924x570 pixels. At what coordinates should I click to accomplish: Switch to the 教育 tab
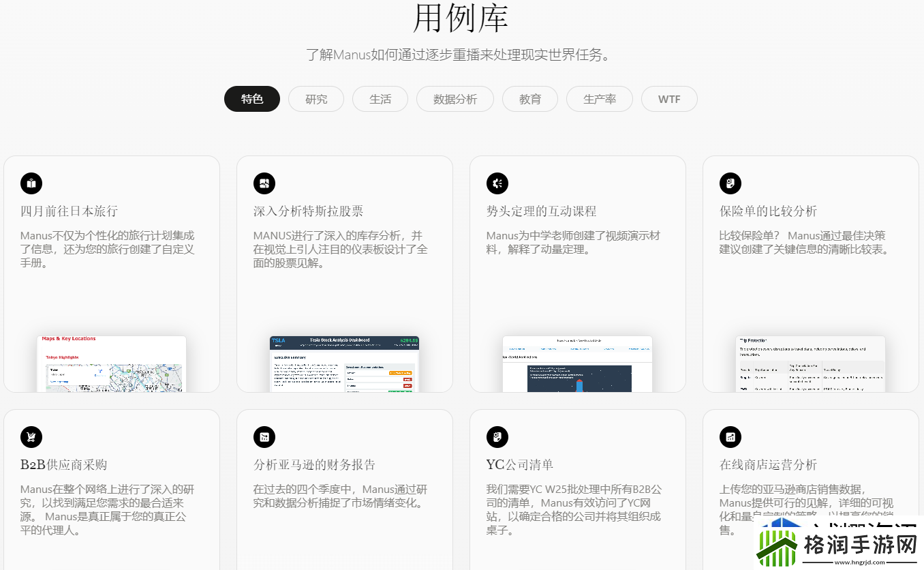[530, 99]
